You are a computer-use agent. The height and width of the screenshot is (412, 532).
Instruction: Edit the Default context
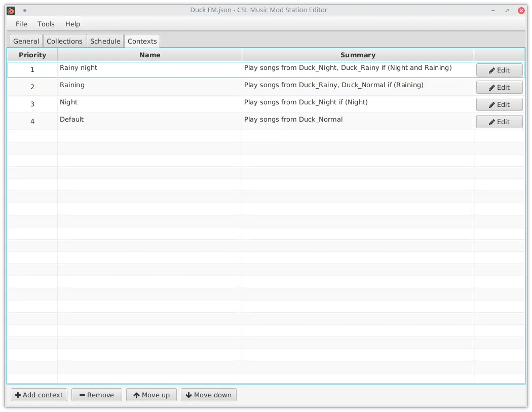[499, 122]
